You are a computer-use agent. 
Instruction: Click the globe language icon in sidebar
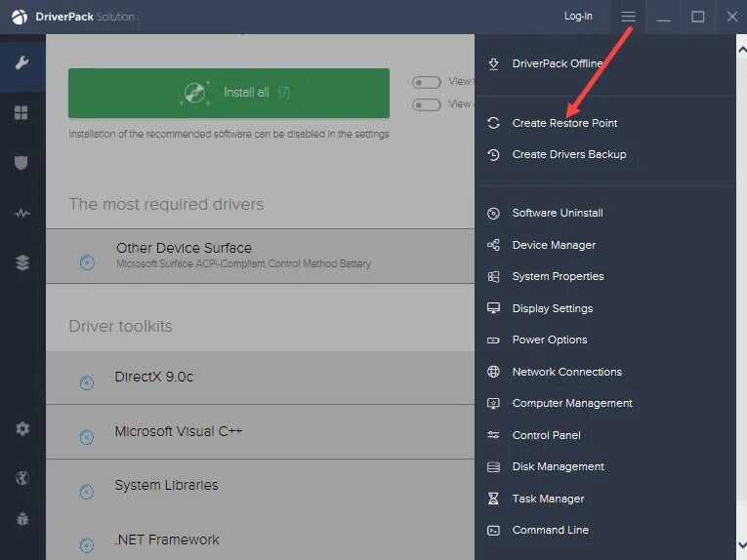click(22, 478)
